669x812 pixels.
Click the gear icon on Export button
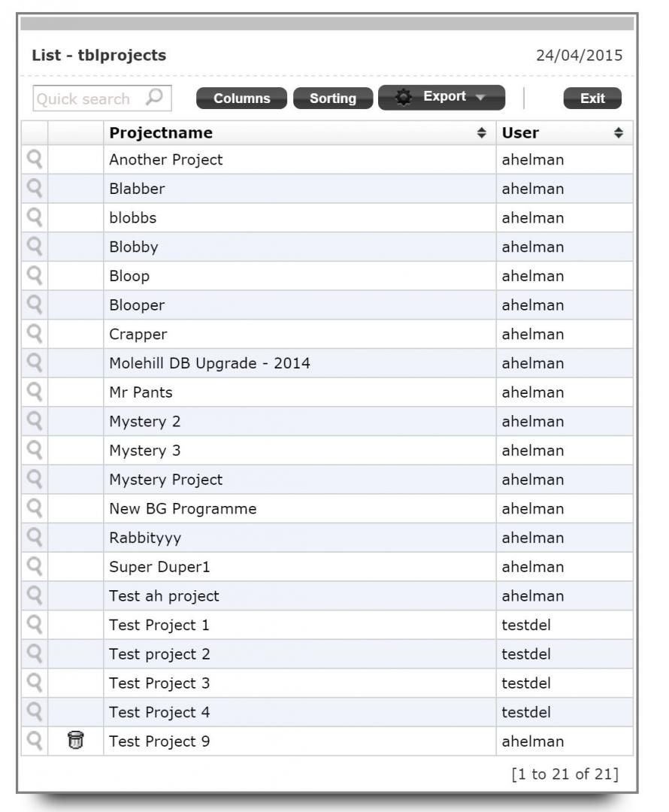[404, 98]
